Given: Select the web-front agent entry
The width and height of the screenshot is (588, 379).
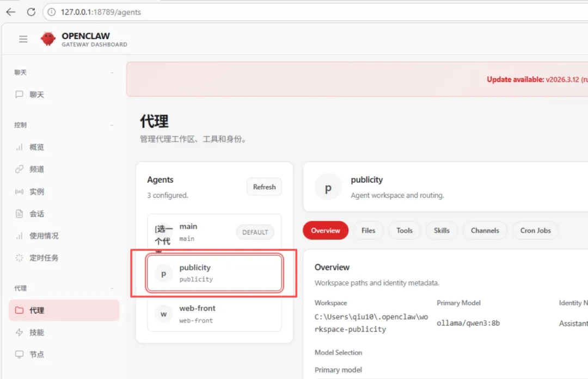Looking at the screenshot, I should (215, 314).
